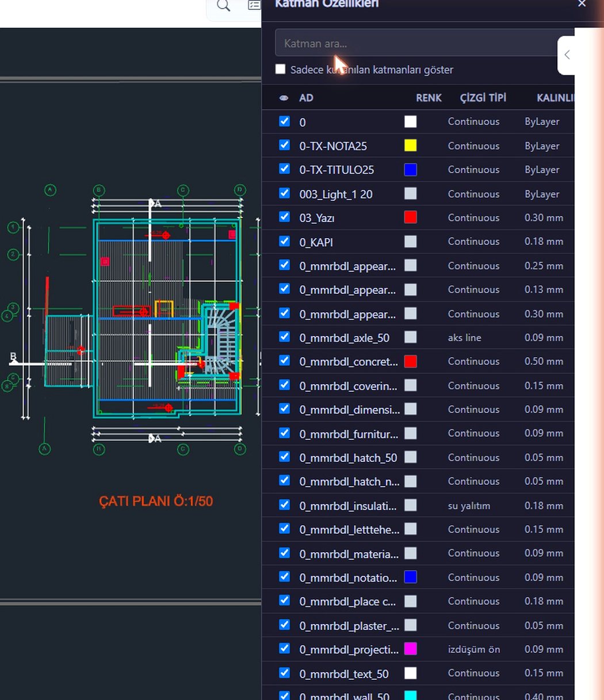The width and height of the screenshot is (604, 700).
Task: Click the 0.30 mm lineweight of 03_Yazı
Action: pyautogui.click(x=544, y=217)
